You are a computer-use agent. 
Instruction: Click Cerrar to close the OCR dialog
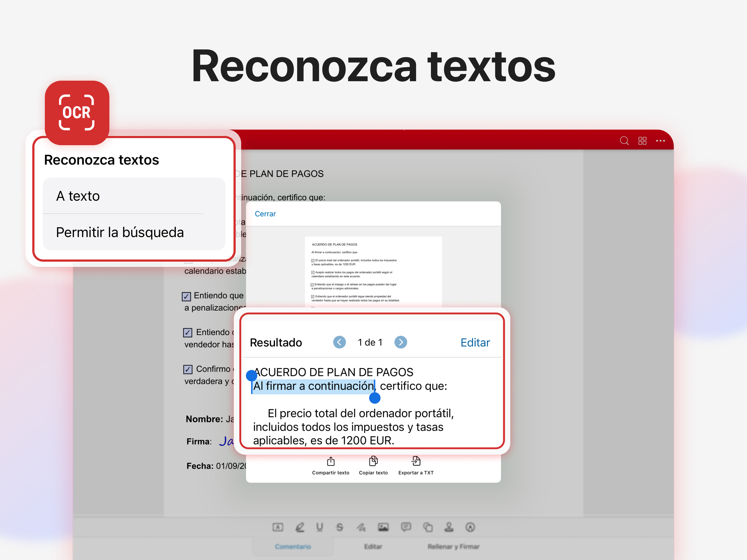[x=265, y=214]
